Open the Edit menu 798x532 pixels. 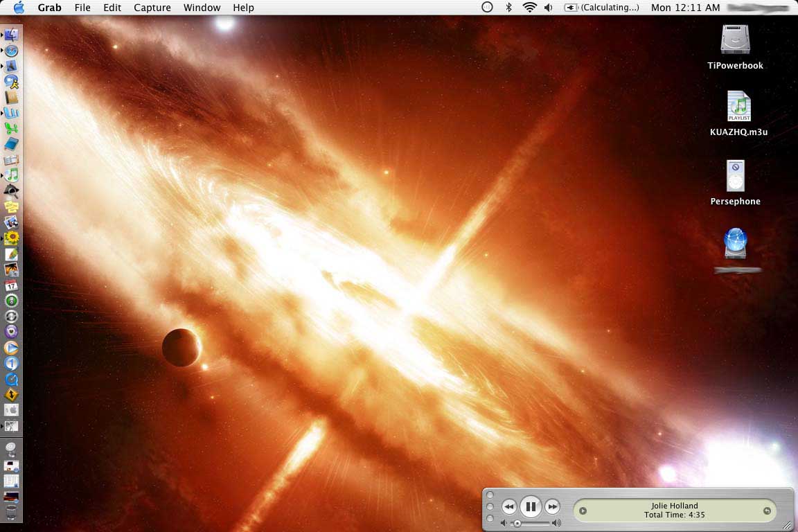[112, 8]
